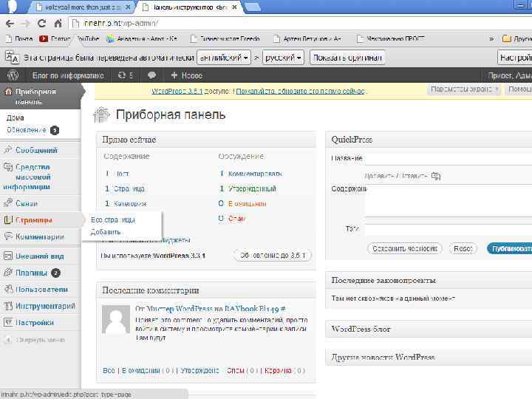This screenshot has width=532, height=399.
Task: Open the Дома submenu item
Action: [16, 117]
